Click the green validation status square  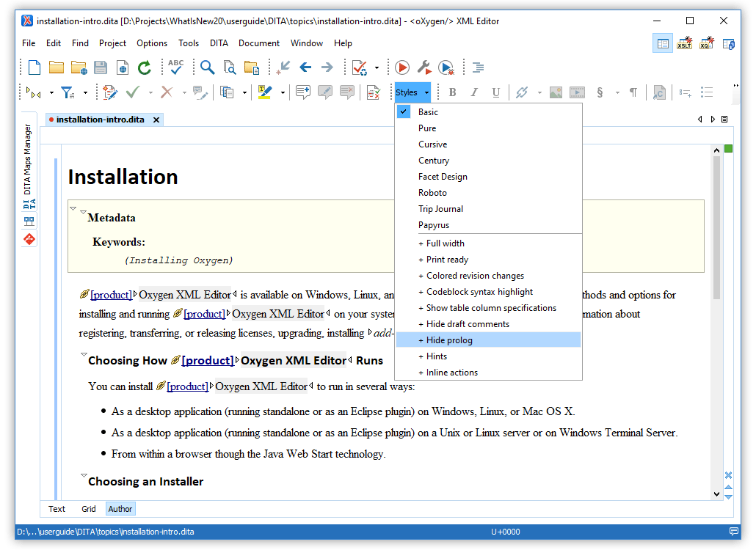[729, 149]
